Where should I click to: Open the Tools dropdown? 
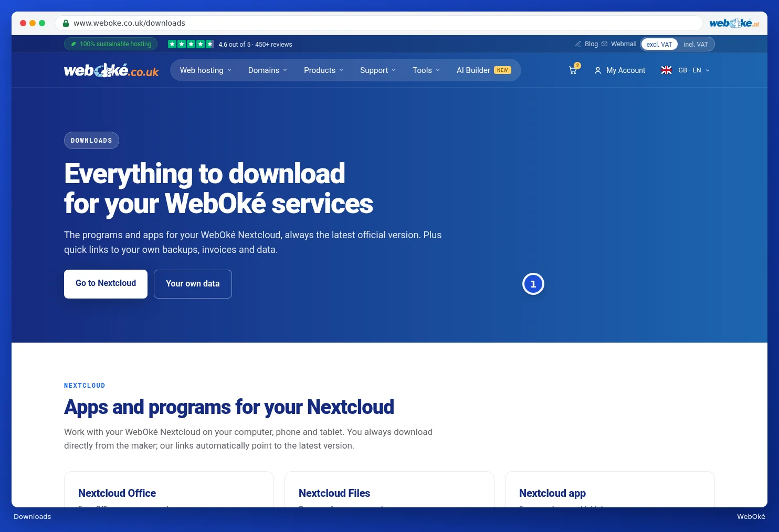pos(426,70)
